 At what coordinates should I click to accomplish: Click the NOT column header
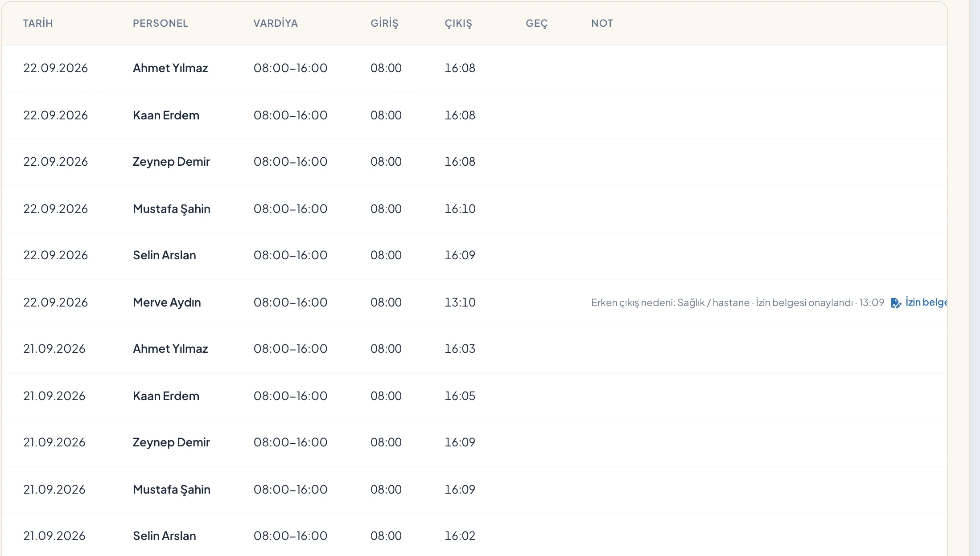click(602, 23)
